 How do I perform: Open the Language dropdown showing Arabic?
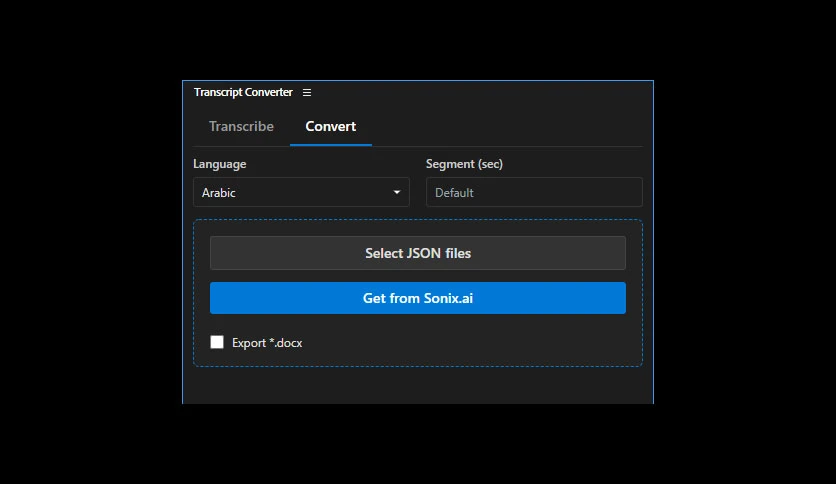point(301,192)
